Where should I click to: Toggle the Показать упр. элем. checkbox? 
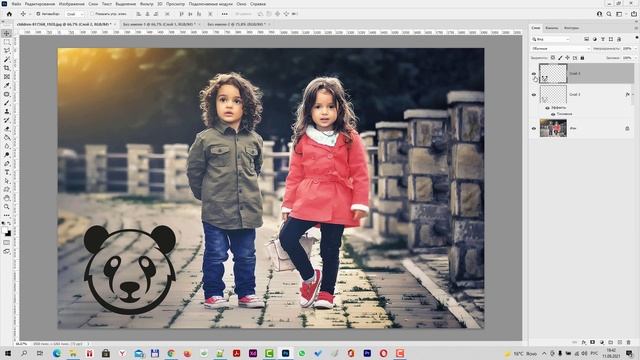pos(92,14)
